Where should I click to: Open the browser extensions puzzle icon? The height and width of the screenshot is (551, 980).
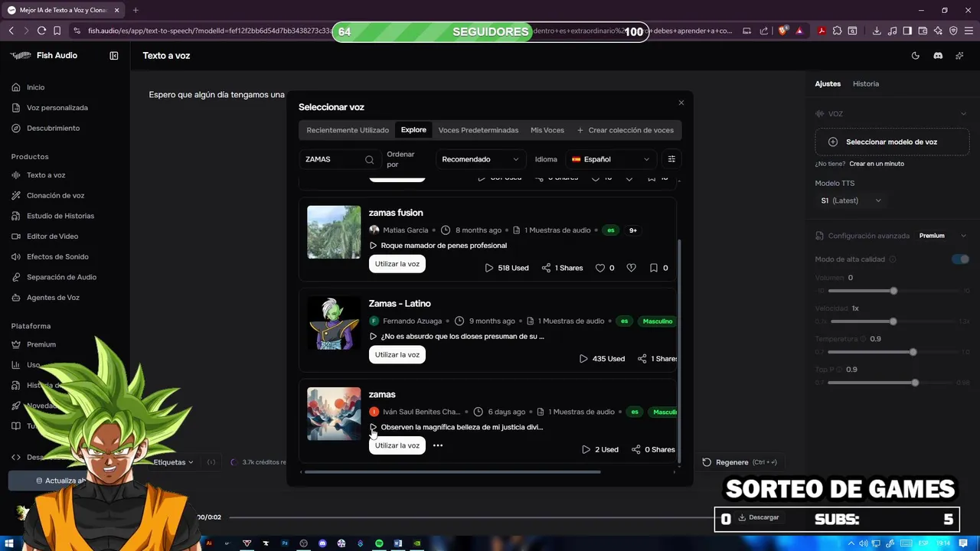point(837,31)
